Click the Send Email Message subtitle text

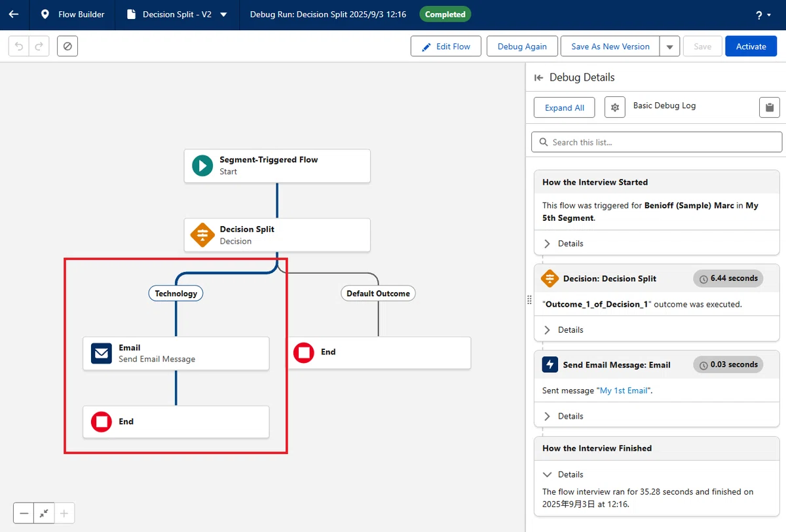(157, 359)
